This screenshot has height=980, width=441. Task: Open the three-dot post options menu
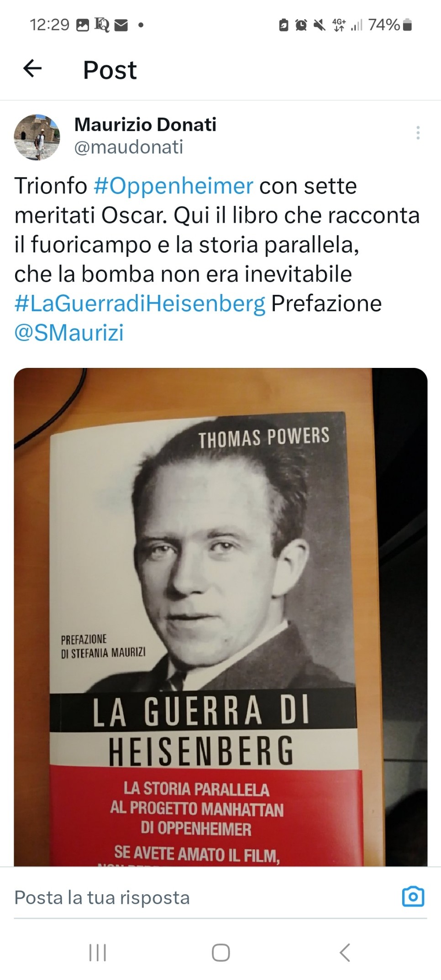[x=418, y=132]
